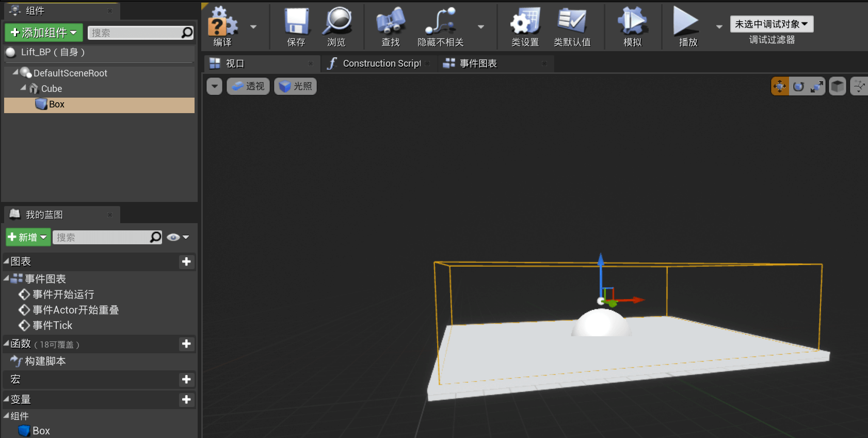Image resolution: width=868 pixels, height=438 pixels.
Task: Select the Cube component
Action: [51, 89]
